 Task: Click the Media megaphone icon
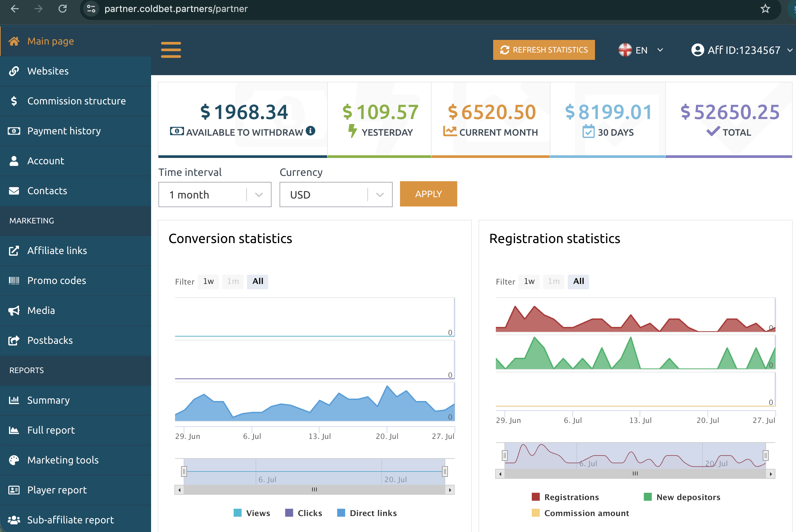(14, 311)
